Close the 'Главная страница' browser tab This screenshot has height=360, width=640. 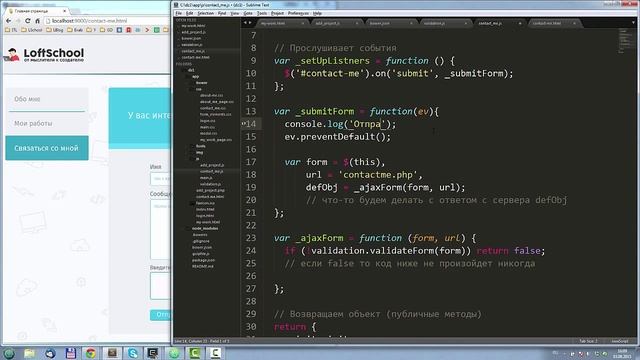64,11
